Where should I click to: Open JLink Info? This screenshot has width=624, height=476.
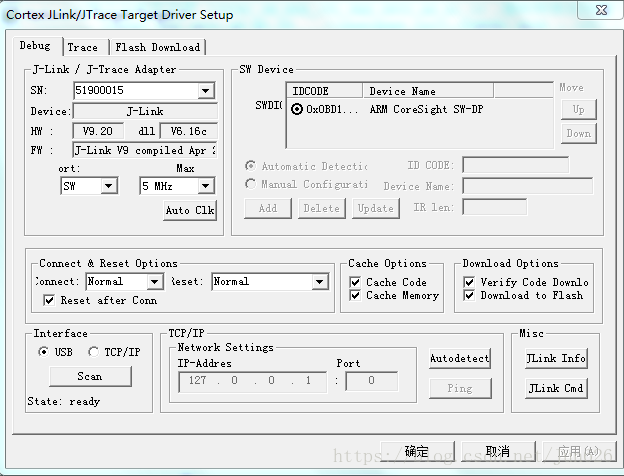(x=556, y=359)
